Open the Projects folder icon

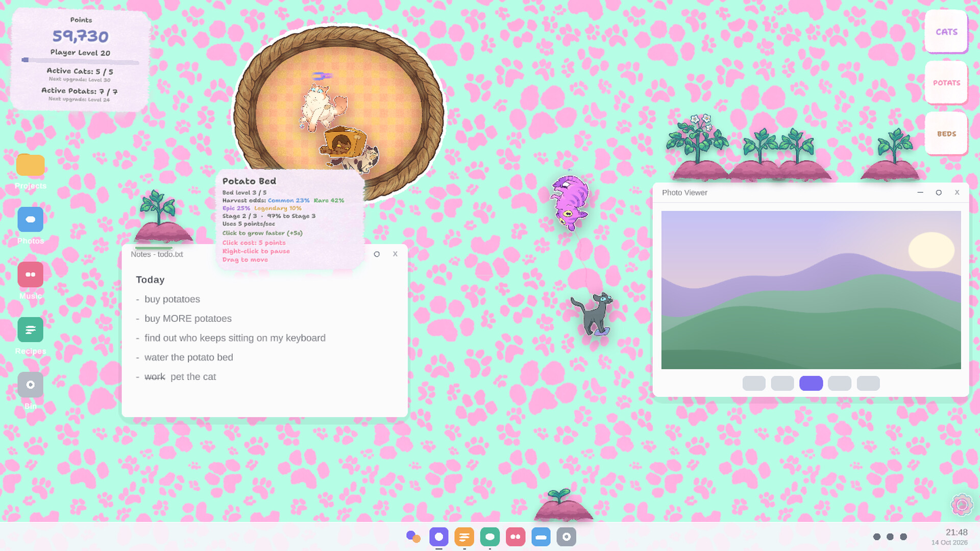coord(31,165)
